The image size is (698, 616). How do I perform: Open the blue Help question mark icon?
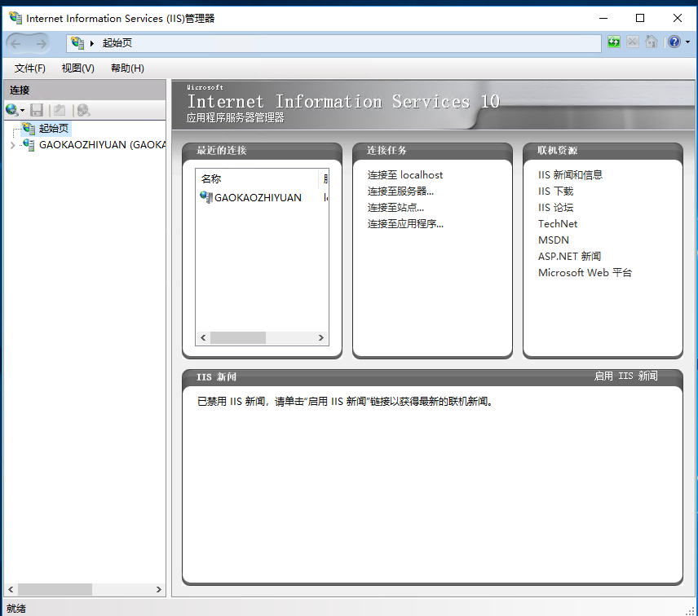point(674,42)
